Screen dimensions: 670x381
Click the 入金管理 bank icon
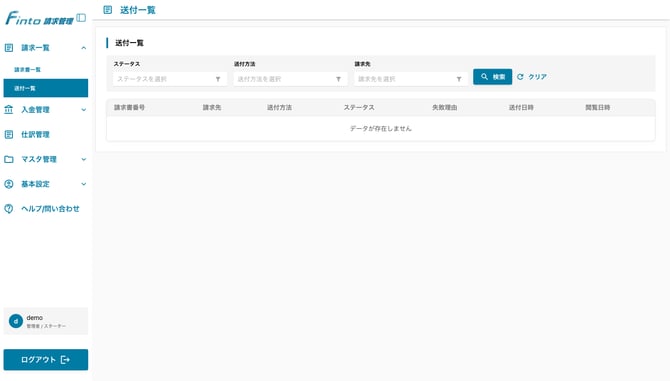pos(9,110)
